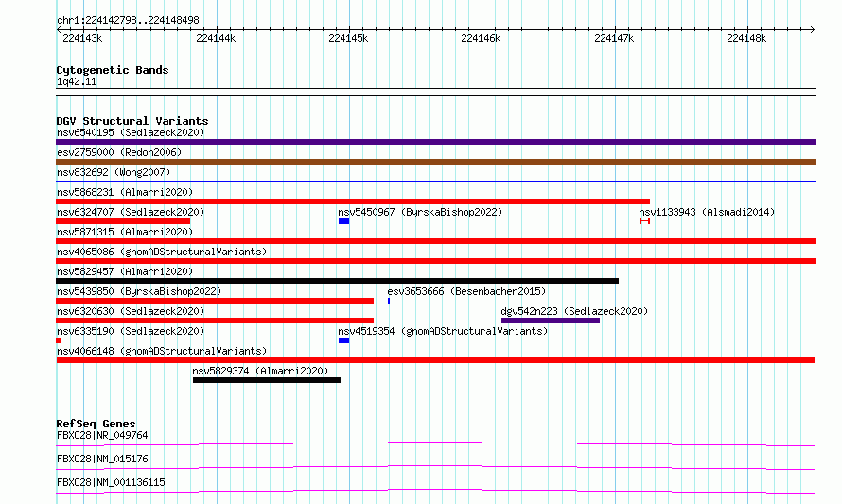Image resolution: width=842 pixels, height=504 pixels.
Task: Select the red nsv6324707 variant bar
Action: [x=123, y=221]
